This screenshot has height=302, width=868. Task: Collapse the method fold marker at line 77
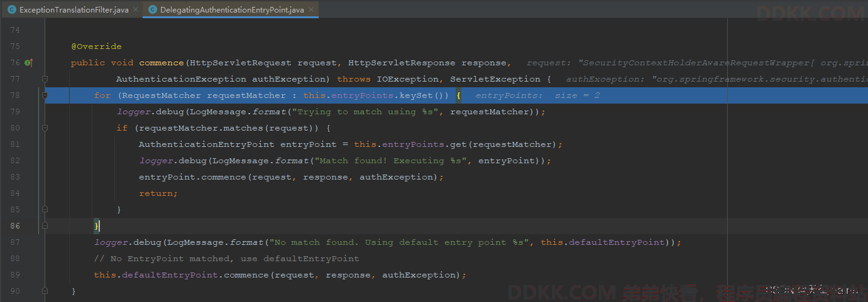tap(45, 79)
